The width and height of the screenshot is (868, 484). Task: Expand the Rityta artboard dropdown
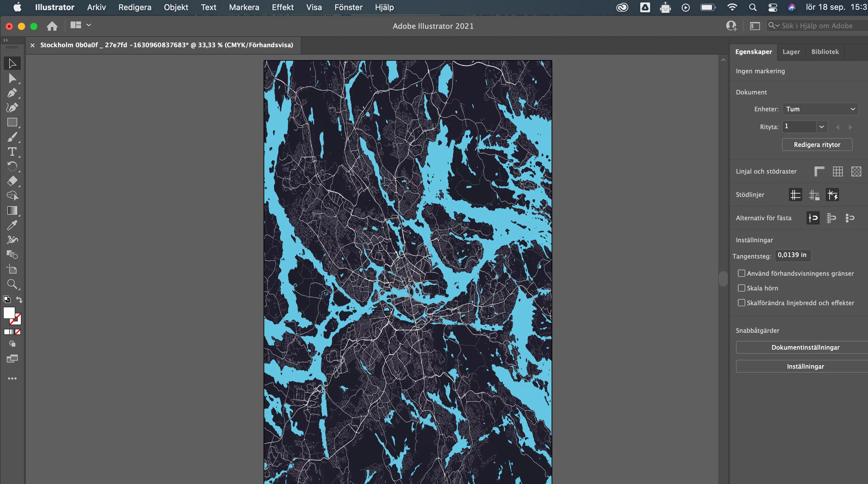821,127
